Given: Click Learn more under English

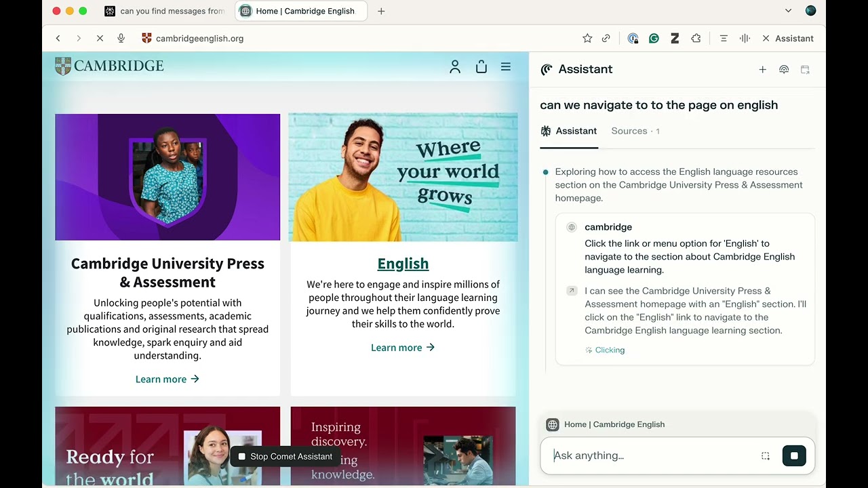Looking at the screenshot, I should click(403, 348).
